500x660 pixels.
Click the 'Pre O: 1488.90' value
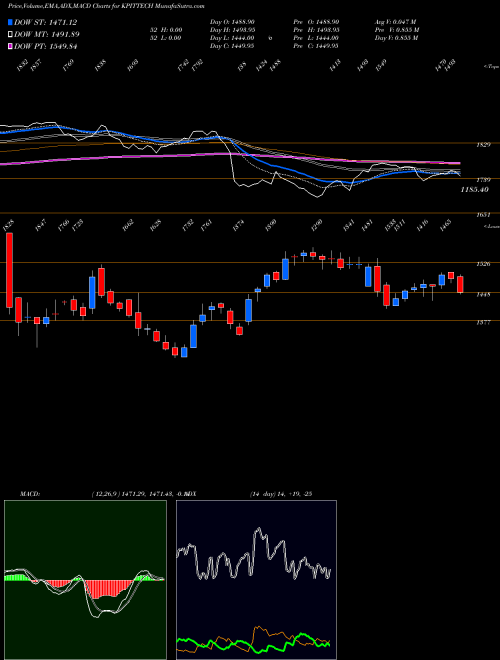pos(316,22)
